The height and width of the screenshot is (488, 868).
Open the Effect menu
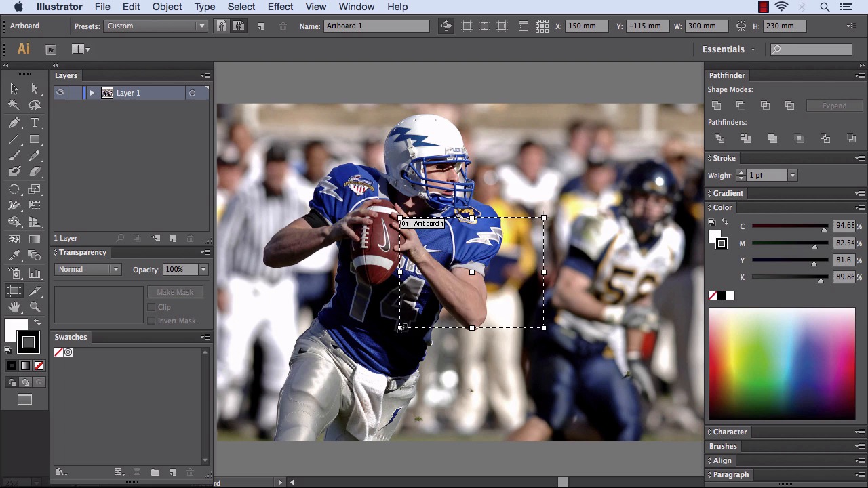(280, 7)
